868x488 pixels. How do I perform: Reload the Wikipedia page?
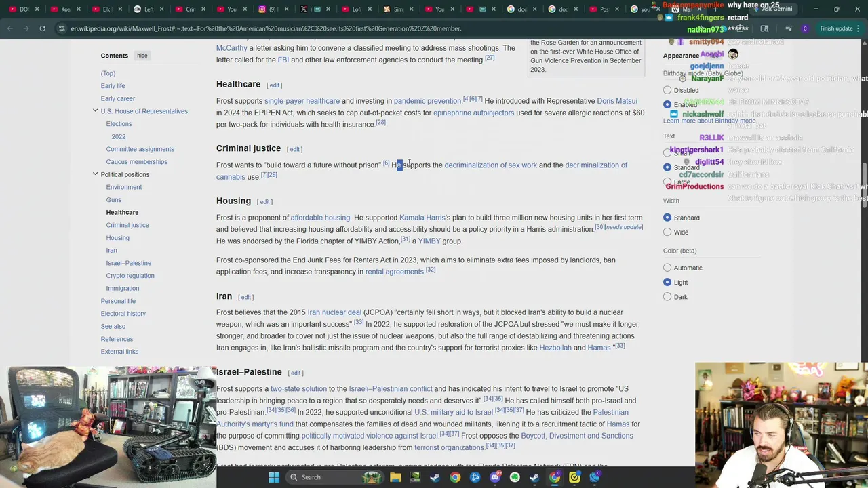(42, 28)
